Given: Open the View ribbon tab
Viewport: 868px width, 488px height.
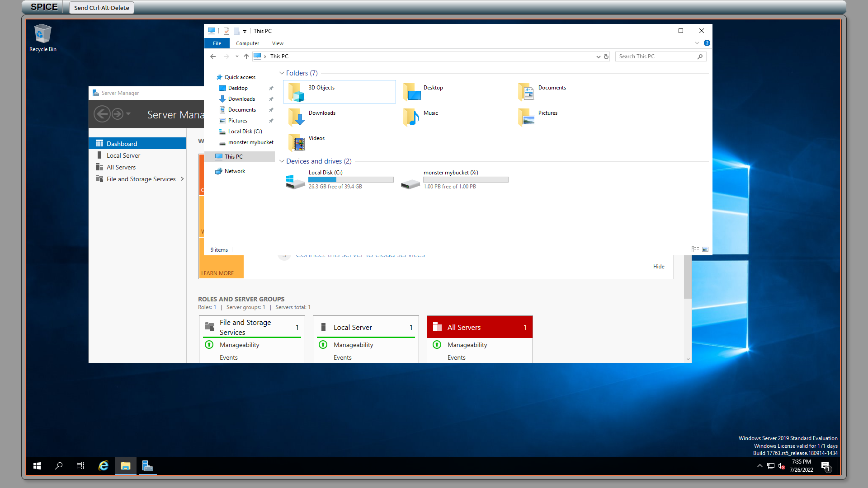Looking at the screenshot, I should [278, 43].
